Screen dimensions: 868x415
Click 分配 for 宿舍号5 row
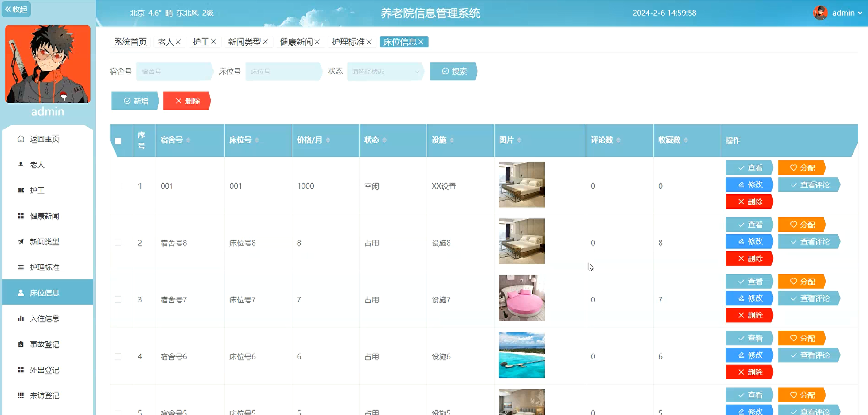coord(802,395)
